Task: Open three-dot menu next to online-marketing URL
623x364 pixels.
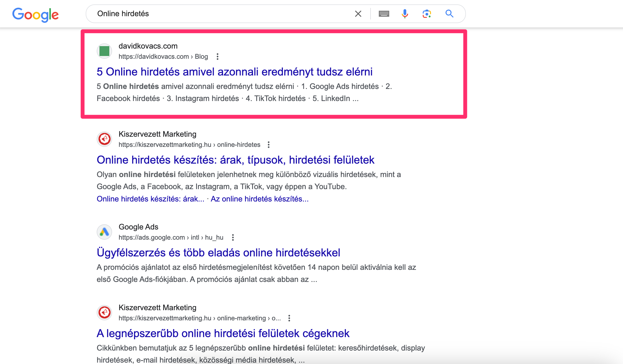Action: (289, 318)
